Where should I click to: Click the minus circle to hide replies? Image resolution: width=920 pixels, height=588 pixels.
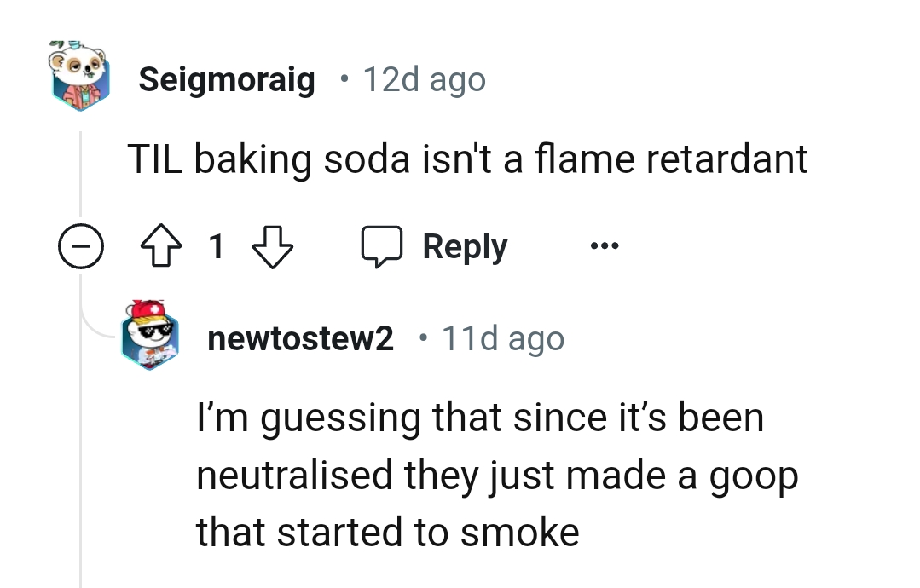pyautogui.click(x=81, y=246)
